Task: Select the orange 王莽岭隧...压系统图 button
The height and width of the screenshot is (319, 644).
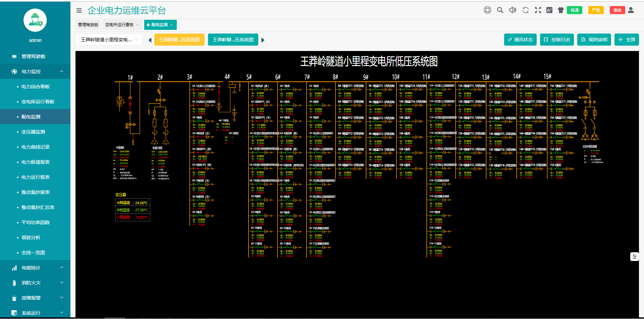Action: (179, 40)
